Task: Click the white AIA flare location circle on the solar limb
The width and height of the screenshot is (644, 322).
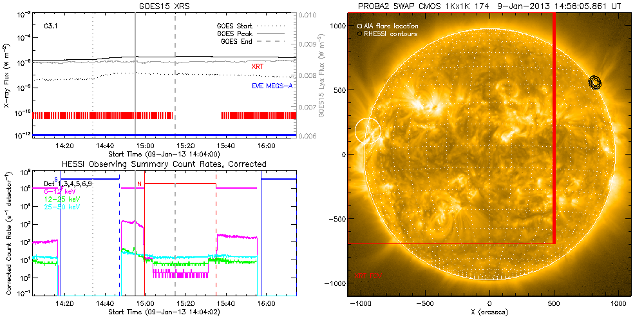Action: point(368,130)
